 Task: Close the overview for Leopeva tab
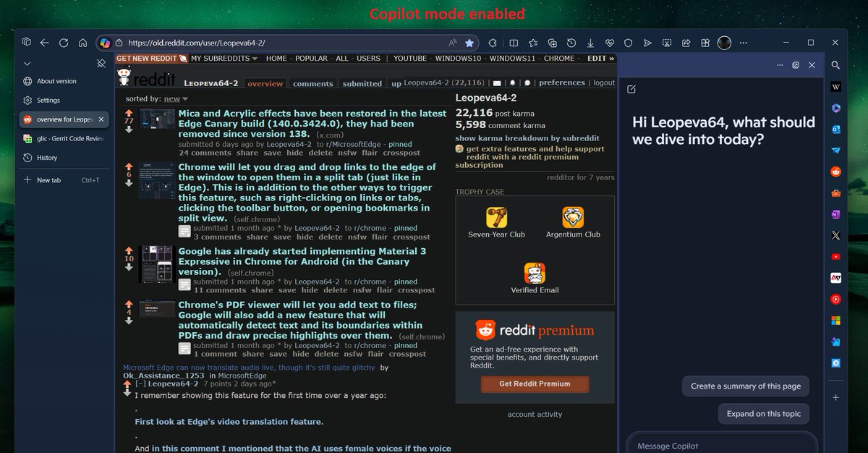click(x=101, y=119)
